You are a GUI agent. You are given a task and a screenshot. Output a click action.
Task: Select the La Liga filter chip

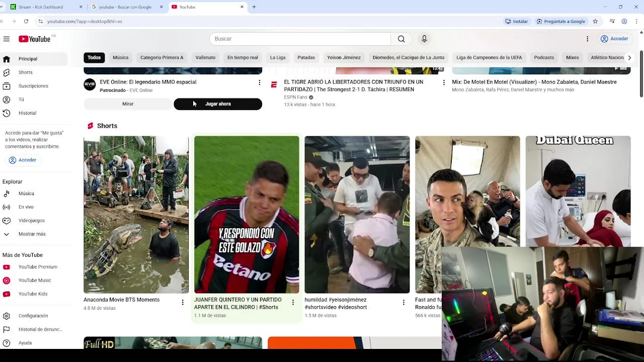[x=278, y=58]
